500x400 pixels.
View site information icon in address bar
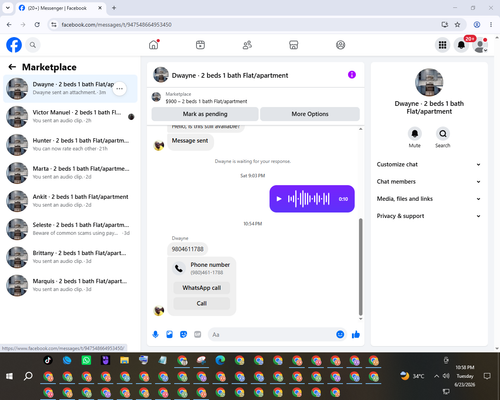[54, 25]
